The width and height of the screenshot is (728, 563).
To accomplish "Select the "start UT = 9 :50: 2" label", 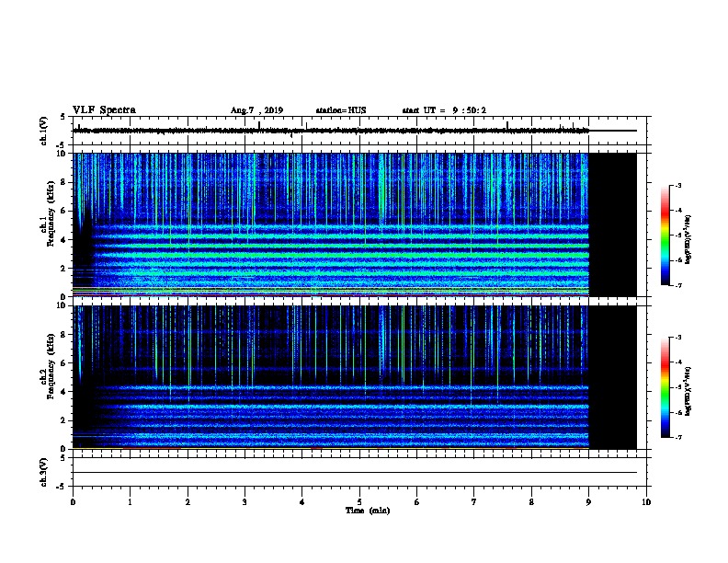I will [444, 110].
